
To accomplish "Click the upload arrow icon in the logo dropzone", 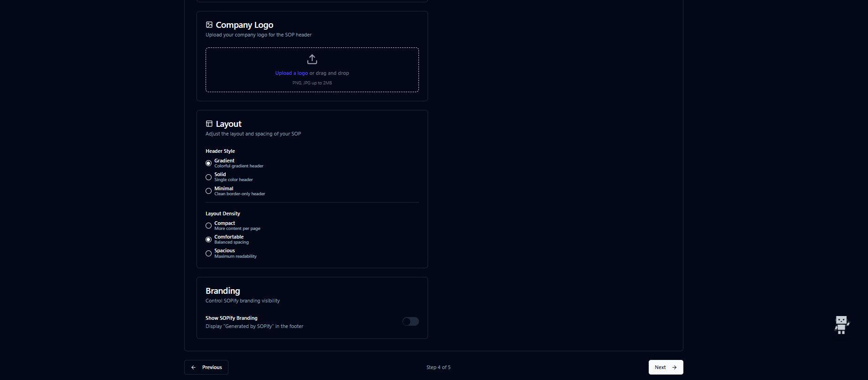I will (x=312, y=59).
